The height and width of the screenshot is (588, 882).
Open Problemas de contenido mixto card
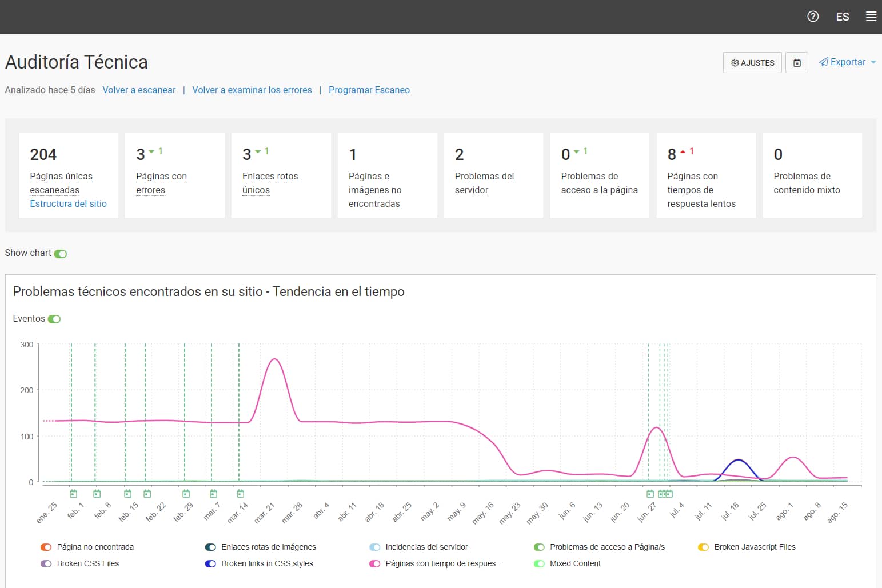[x=812, y=175]
